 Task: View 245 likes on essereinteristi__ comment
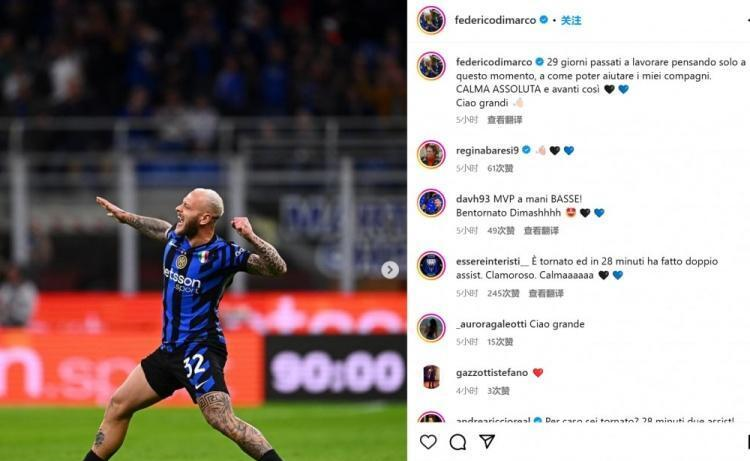click(503, 293)
